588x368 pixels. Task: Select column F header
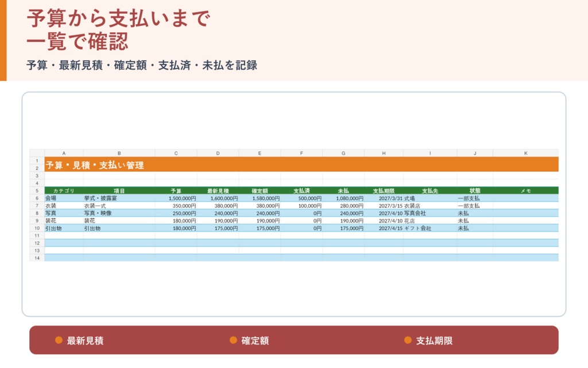click(x=301, y=153)
